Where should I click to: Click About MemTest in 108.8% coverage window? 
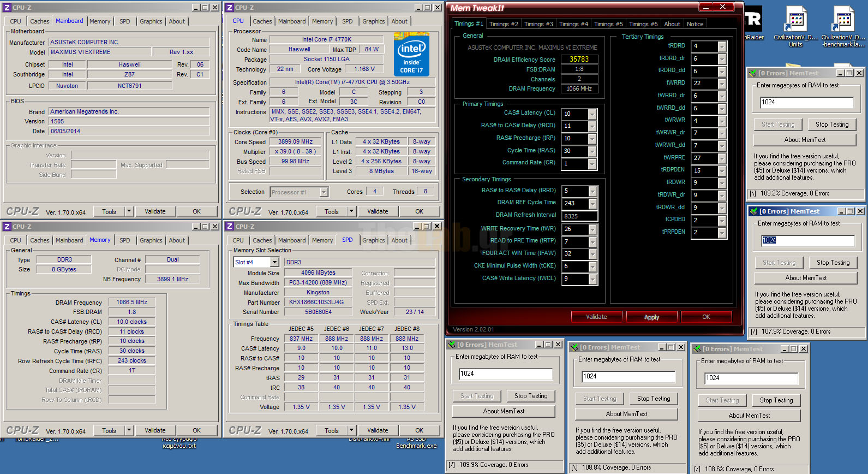(x=626, y=414)
